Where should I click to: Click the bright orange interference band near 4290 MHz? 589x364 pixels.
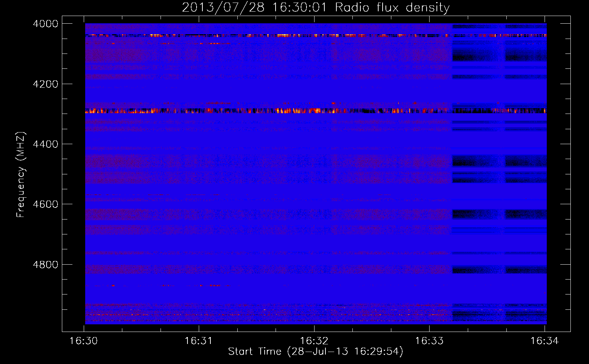click(x=316, y=111)
